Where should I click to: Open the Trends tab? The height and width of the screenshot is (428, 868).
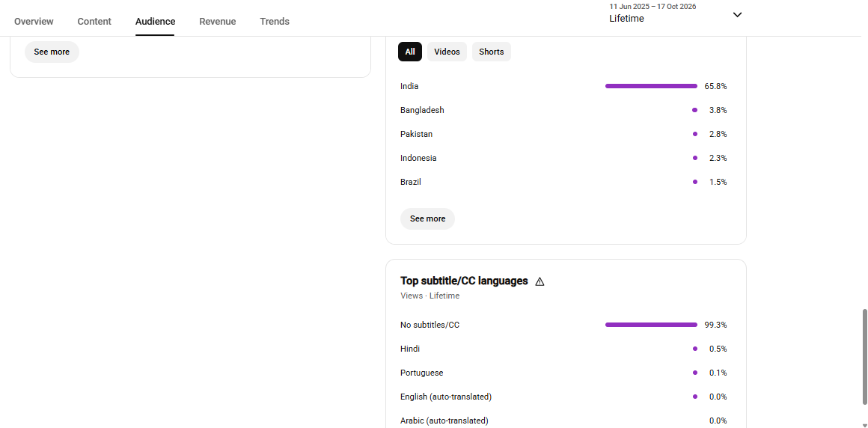coord(275,22)
